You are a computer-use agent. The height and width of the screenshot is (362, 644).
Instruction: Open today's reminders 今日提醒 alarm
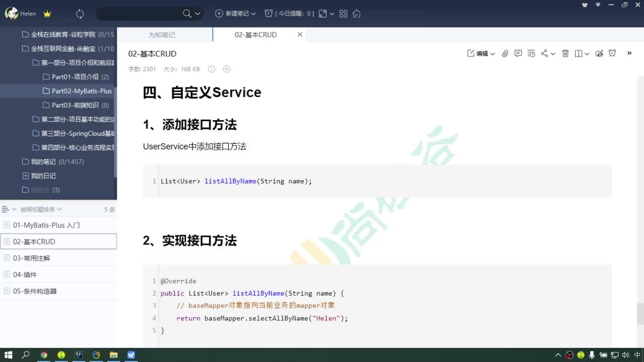(289, 14)
